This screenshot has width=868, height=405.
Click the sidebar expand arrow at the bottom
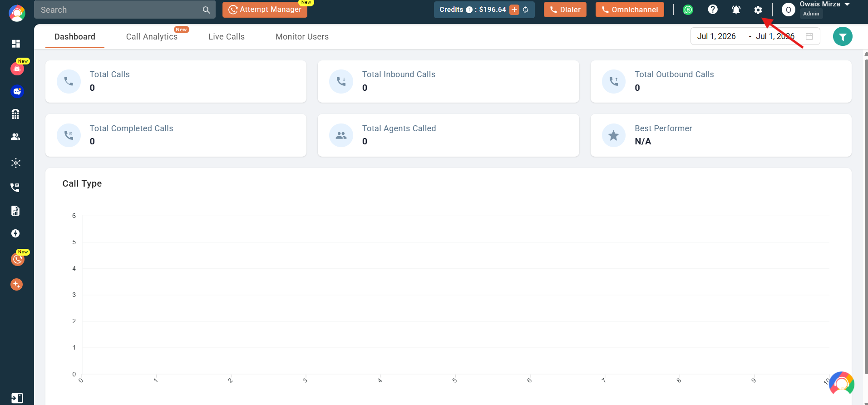(17, 398)
